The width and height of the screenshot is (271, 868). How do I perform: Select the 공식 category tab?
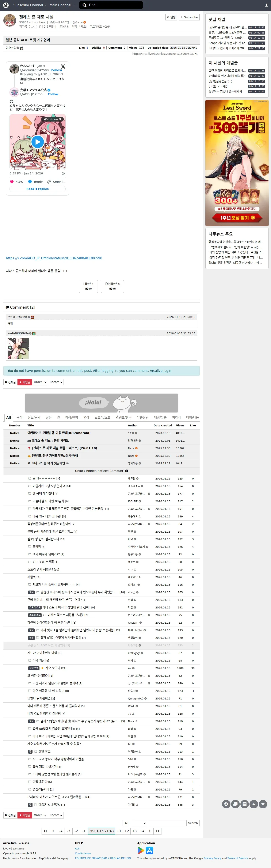coord(19,418)
